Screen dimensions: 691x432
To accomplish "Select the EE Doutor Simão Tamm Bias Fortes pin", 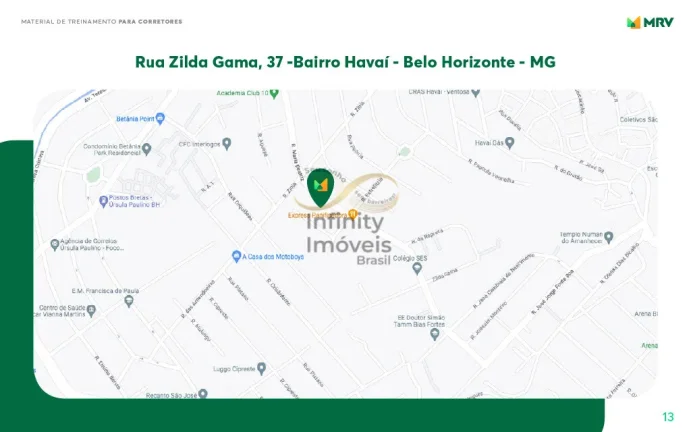I will point(435,334).
